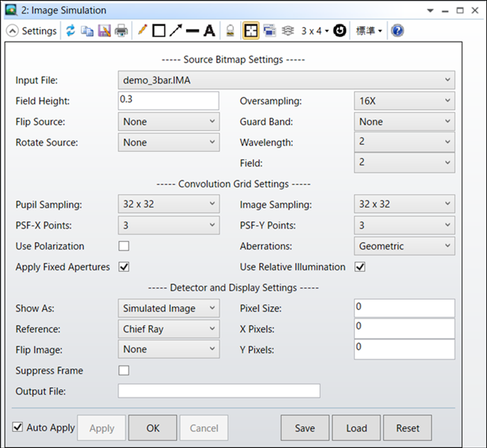
Task: Select the rectangle drawing tool
Action: (x=159, y=31)
